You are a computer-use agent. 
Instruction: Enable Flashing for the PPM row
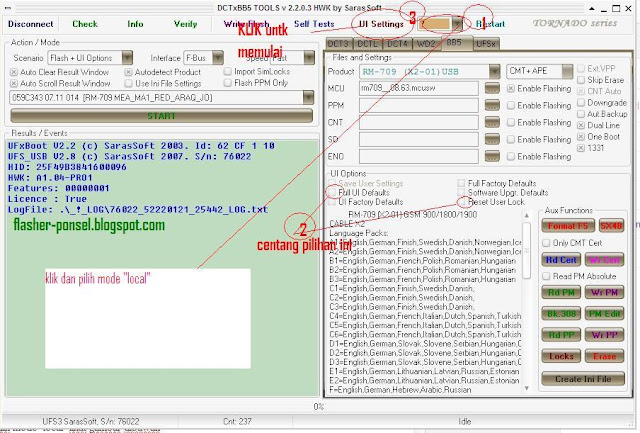[x=511, y=105]
